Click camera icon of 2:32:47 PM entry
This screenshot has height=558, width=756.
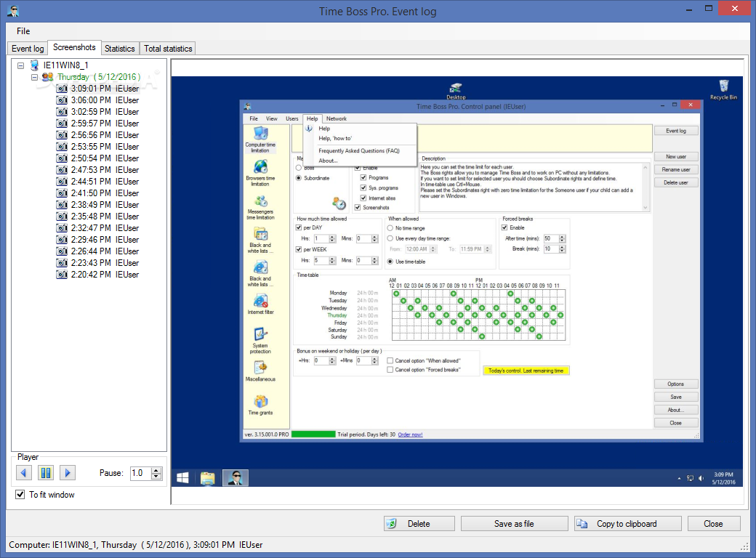[62, 228]
